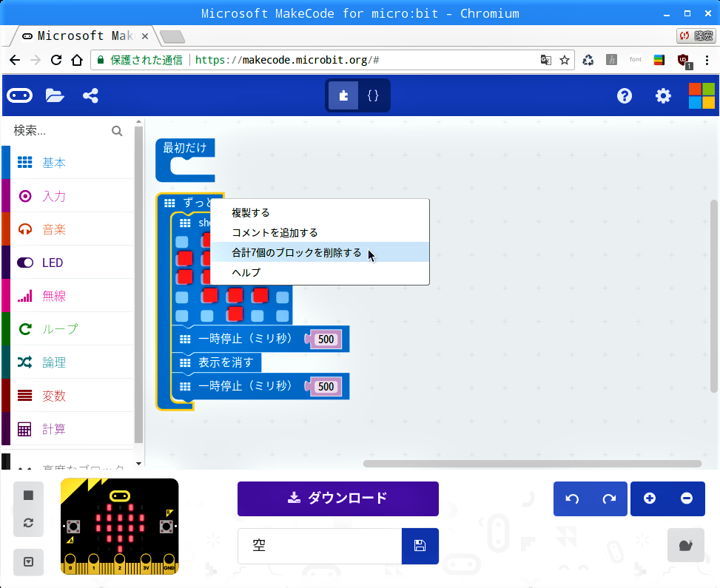
Task: Select コメントを追加する in the context menu
Action: point(320,232)
